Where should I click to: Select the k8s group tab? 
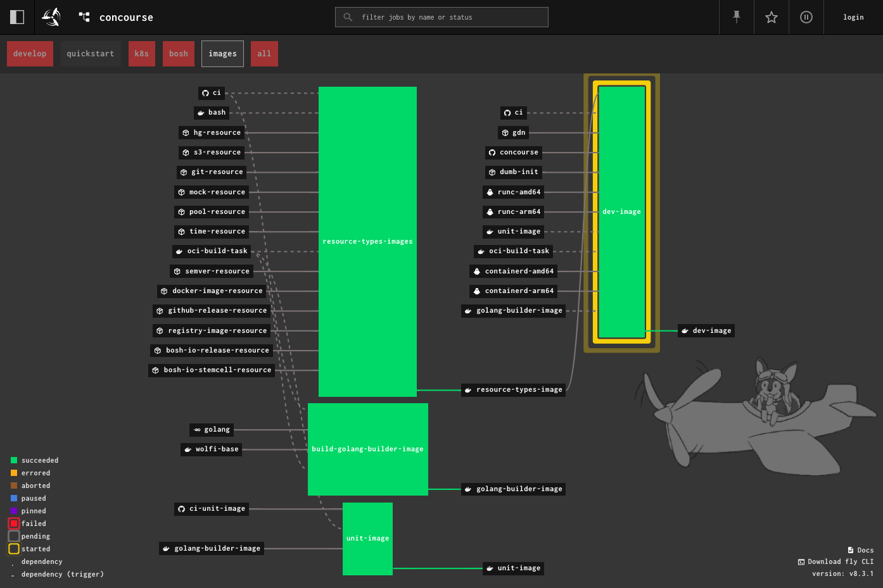(142, 54)
